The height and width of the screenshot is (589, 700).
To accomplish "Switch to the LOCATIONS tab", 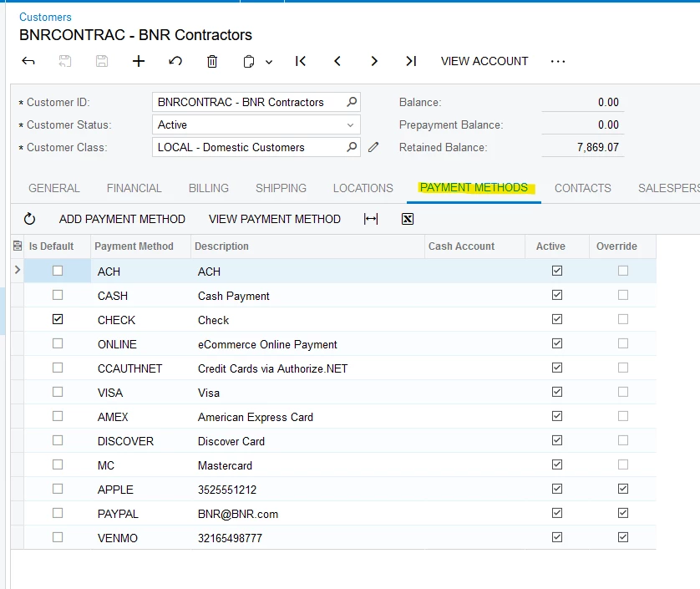I will pyautogui.click(x=363, y=188).
